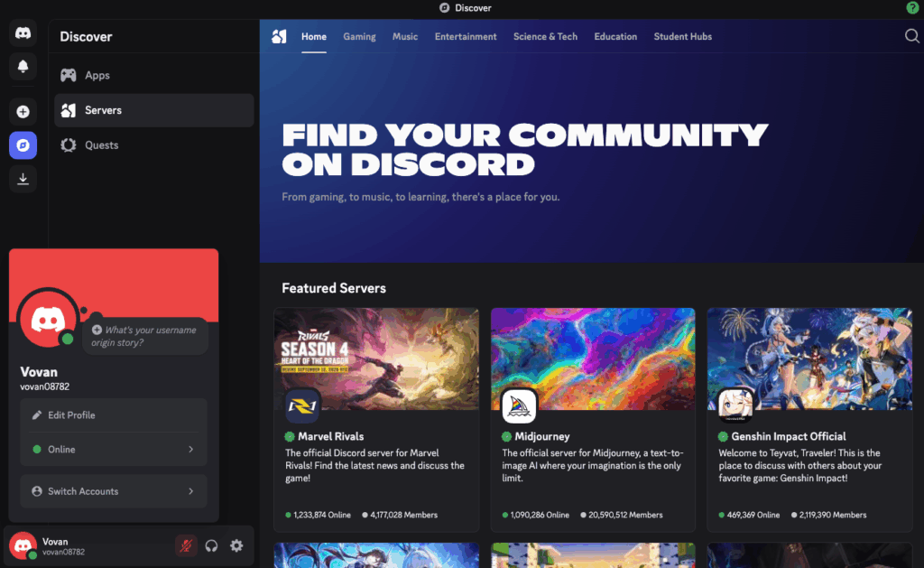
Task: Click the Apps game controller icon
Action: tap(69, 75)
